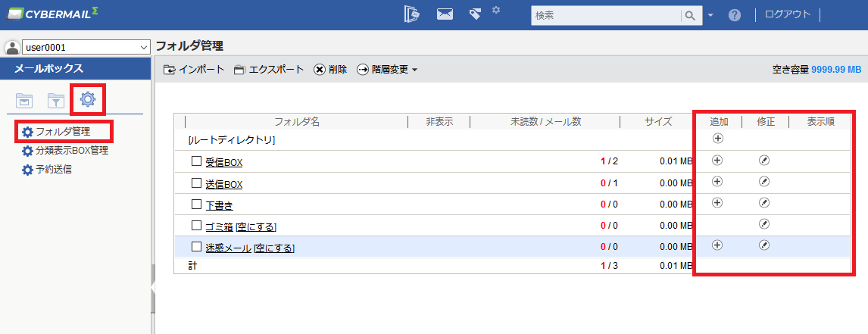This screenshot has height=334, width=868.
Task: Select the gear settings tab in sidebar
Action: pos(88,100)
